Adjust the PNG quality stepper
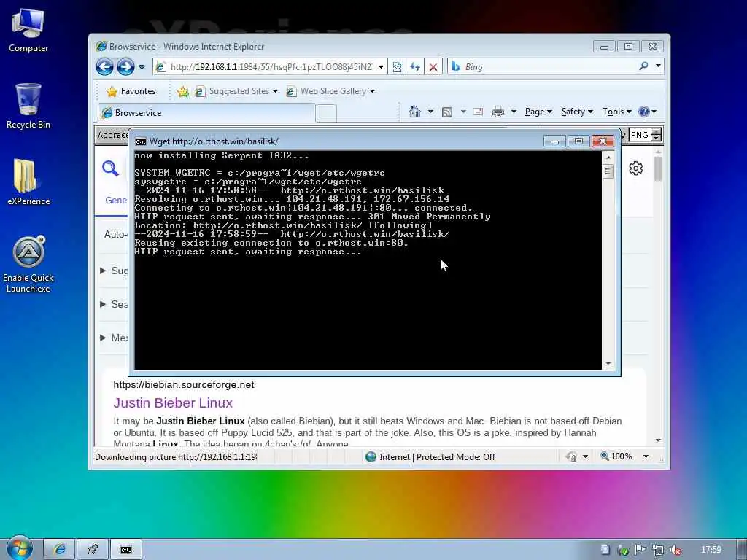Image resolution: width=747 pixels, height=560 pixels. pos(656,135)
